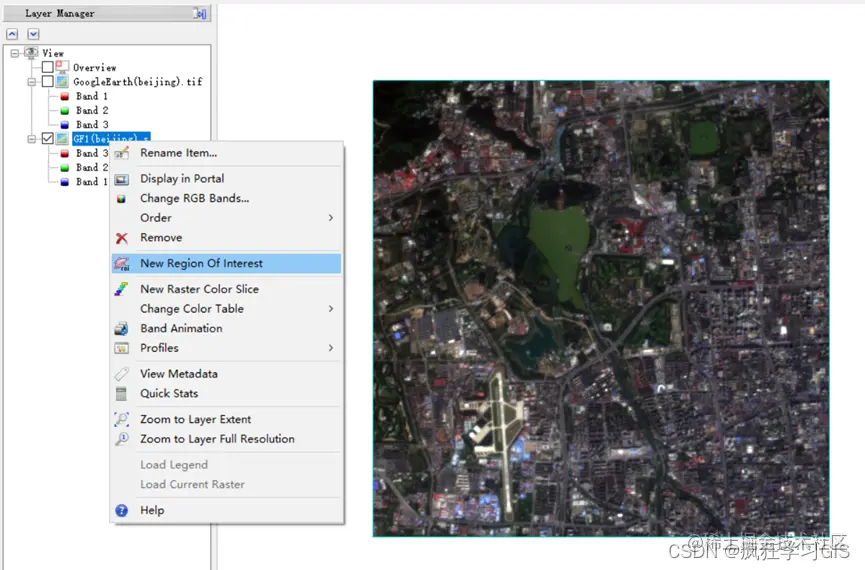This screenshot has height=570, width=865.
Task: Choose Zoom to Layer Full Resolution
Action: (226, 439)
